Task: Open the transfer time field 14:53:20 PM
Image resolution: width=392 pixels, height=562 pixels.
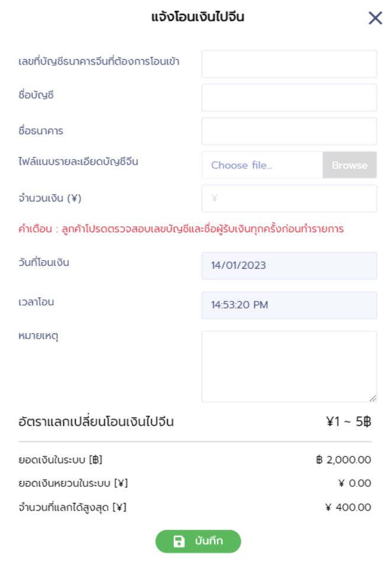Action: (289, 305)
